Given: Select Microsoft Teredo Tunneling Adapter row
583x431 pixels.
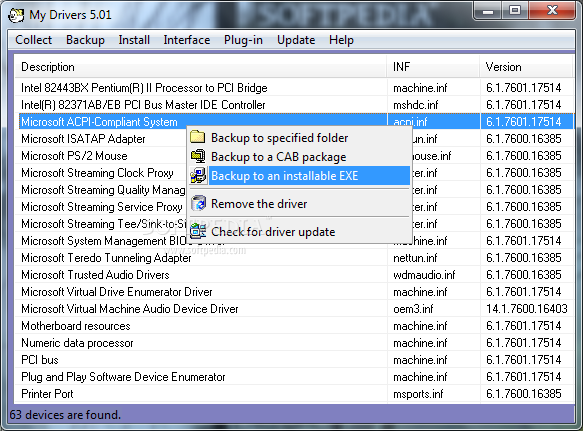Looking at the screenshot, I should 295,258.
